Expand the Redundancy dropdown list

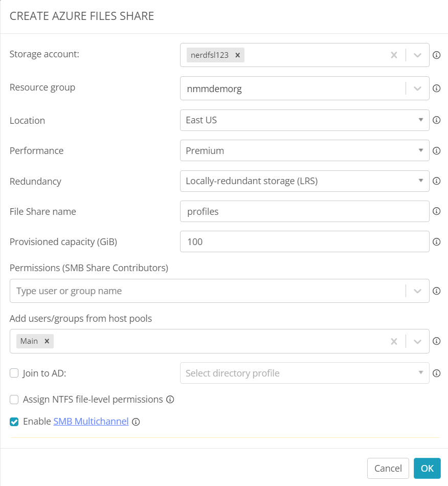pos(305,181)
